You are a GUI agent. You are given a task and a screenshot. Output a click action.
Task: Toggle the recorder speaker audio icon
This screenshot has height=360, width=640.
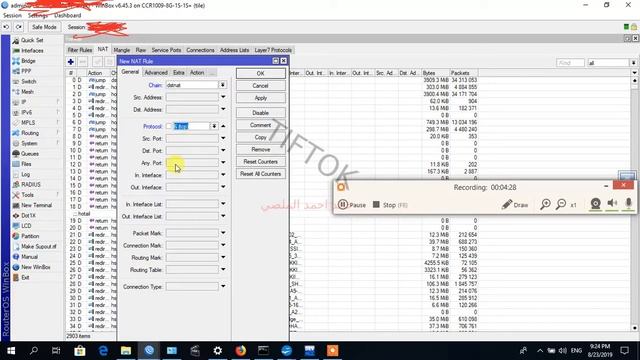[612, 203]
